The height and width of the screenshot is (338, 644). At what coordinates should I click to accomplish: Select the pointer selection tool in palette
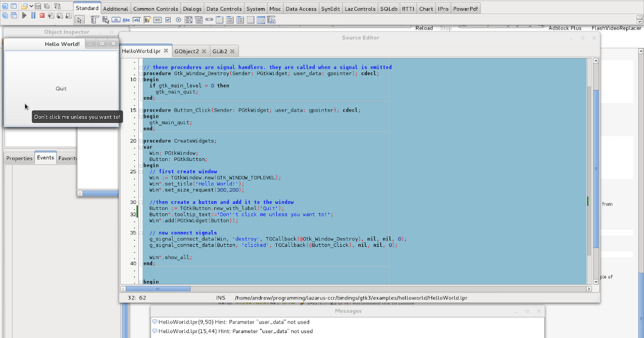click(x=79, y=20)
